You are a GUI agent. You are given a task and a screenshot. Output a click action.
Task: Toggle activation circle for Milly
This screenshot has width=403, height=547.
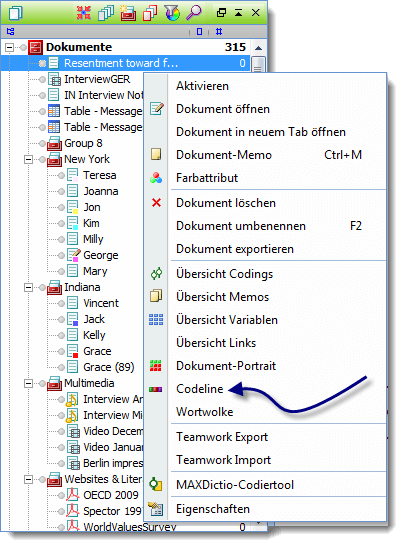[x=61, y=239]
